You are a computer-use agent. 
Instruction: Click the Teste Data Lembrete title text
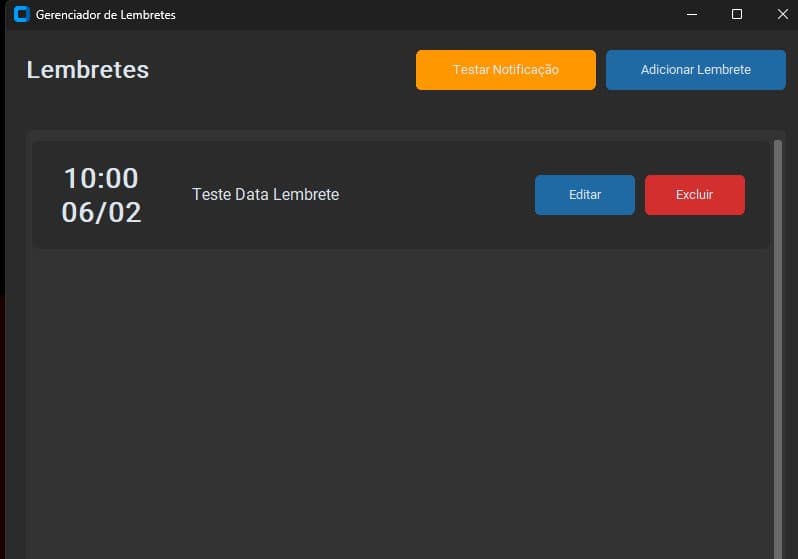pos(265,195)
